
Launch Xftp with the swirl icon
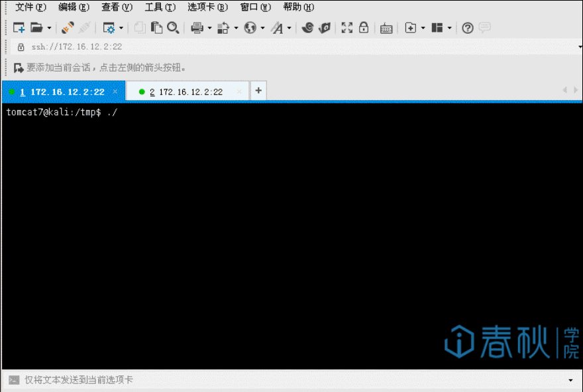point(307,28)
